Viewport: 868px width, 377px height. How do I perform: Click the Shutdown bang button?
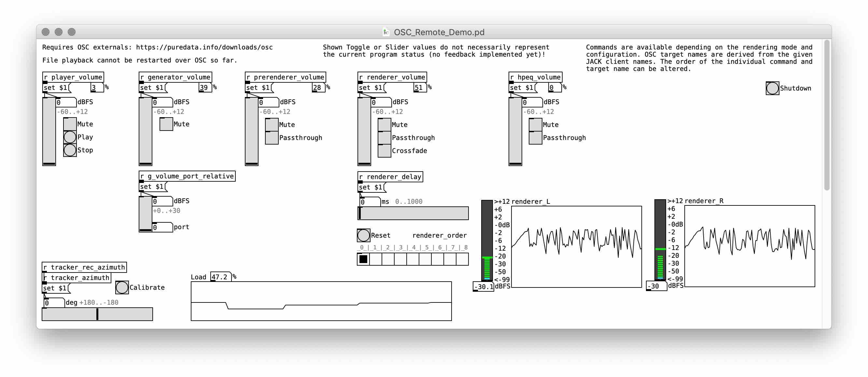[772, 88]
